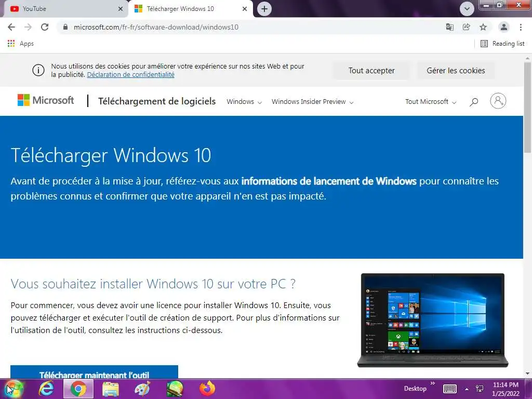The image size is (532, 399).
Task: Open the on-screen keyboard icon
Action: [450, 389]
